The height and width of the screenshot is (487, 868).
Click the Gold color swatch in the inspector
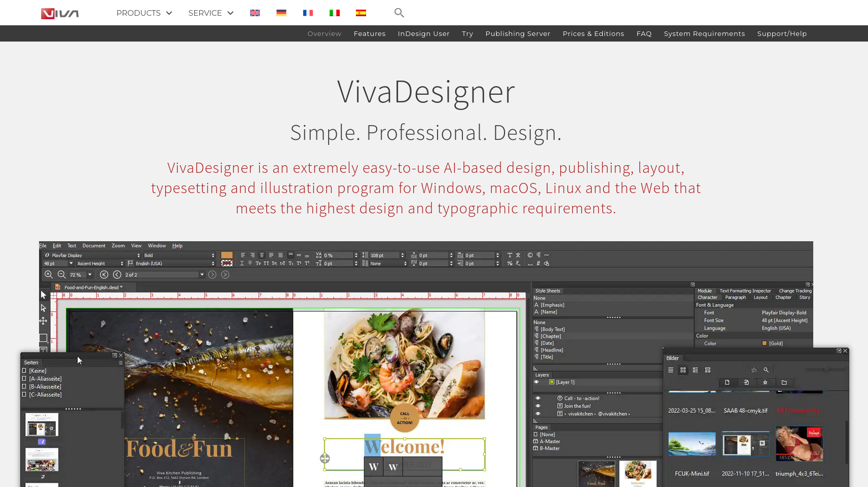(x=765, y=344)
